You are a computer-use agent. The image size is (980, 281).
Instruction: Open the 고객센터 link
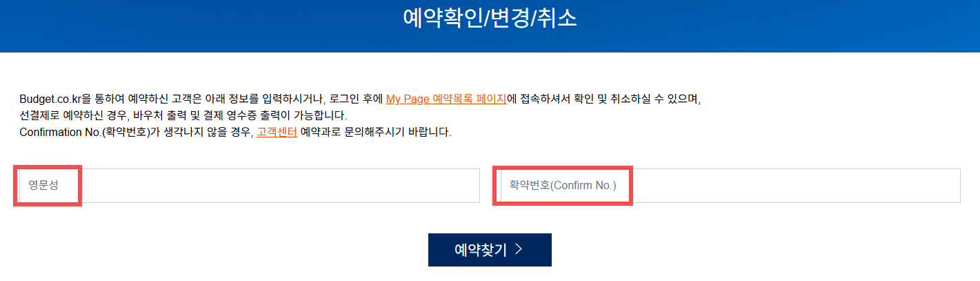click(277, 132)
